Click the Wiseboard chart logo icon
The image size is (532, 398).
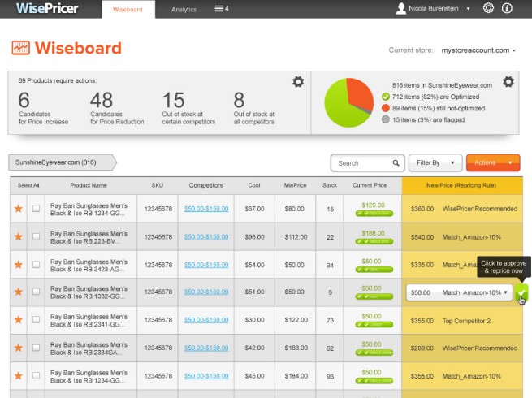click(20, 48)
